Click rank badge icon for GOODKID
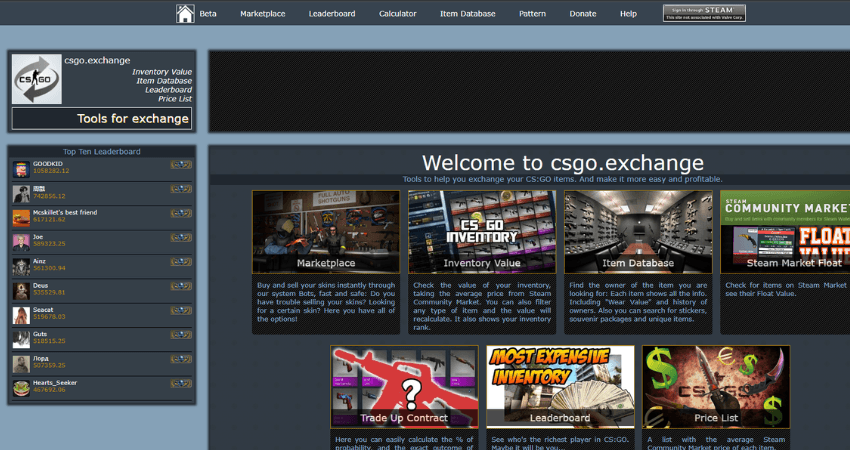 pyautogui.click(x=181, y=165)
